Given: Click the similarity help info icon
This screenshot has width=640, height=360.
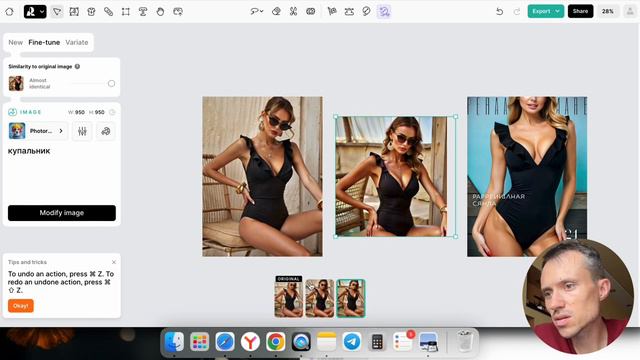Looking at the screenshot, I should coord(77,66).
